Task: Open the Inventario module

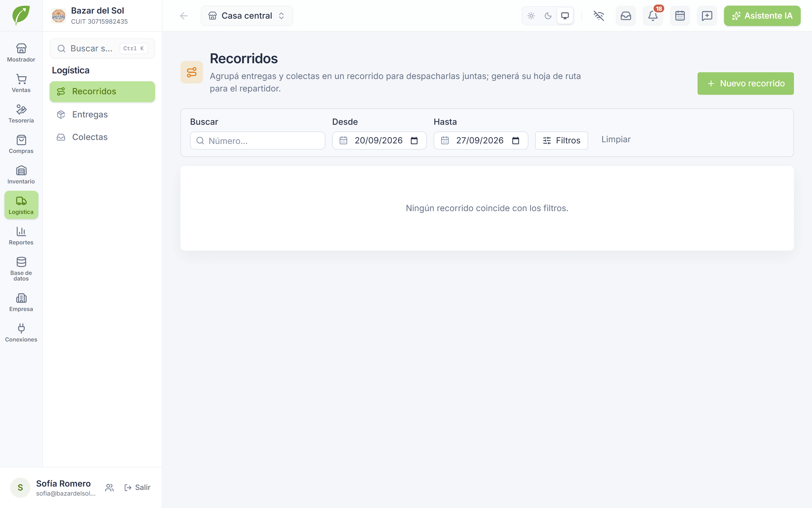Action: tap(21, 175)
